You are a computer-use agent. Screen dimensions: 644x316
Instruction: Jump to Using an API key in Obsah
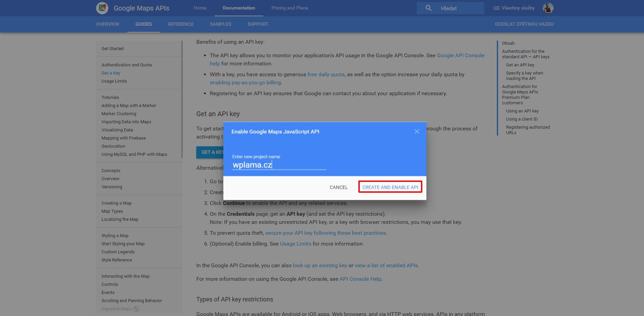point(522,111)
